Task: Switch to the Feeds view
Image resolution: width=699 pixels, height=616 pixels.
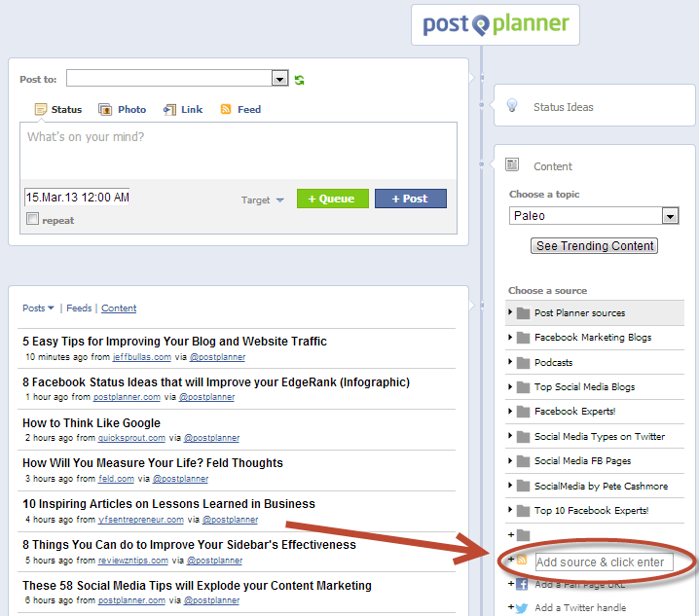Action: [79, 308]
